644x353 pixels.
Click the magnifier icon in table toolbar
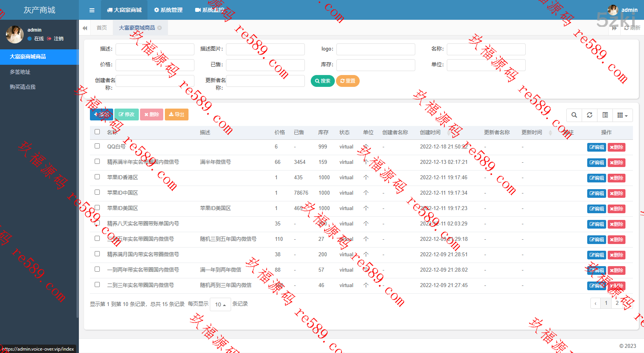click(574, 115)
